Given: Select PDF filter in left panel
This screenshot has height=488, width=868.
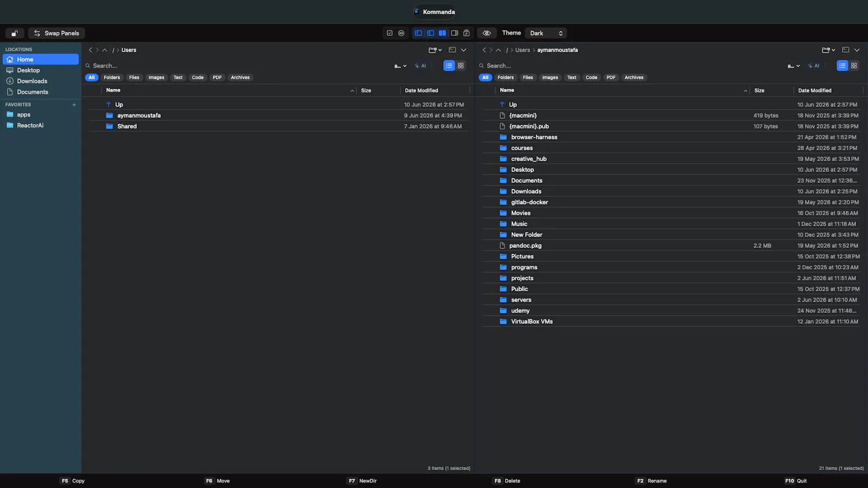Looking at the screenshot, I should (217, 78).
